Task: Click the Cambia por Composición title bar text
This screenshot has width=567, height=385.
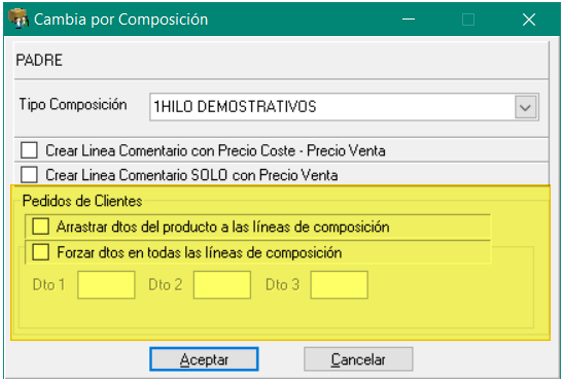Action: (x=121, y=20)
